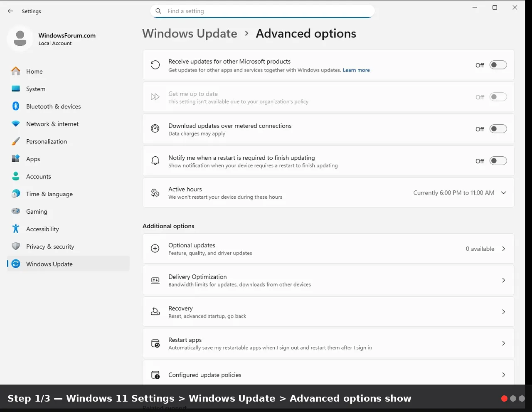Open the Gaming settings page
This screenshot has height=412, width=532.
tap(68, 211)
